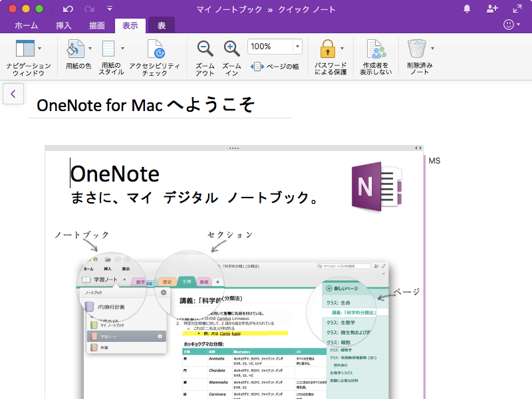
Task: Select the 表示 ribbon tab
Action: [130, 25]
